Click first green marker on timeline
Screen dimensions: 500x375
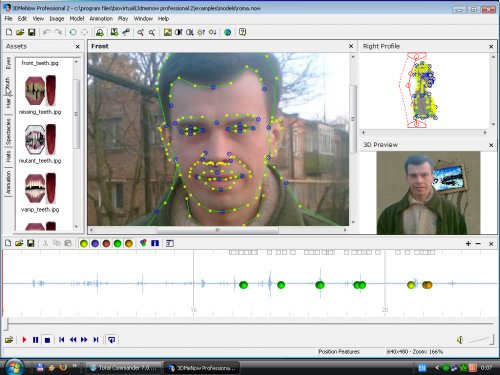244,285
